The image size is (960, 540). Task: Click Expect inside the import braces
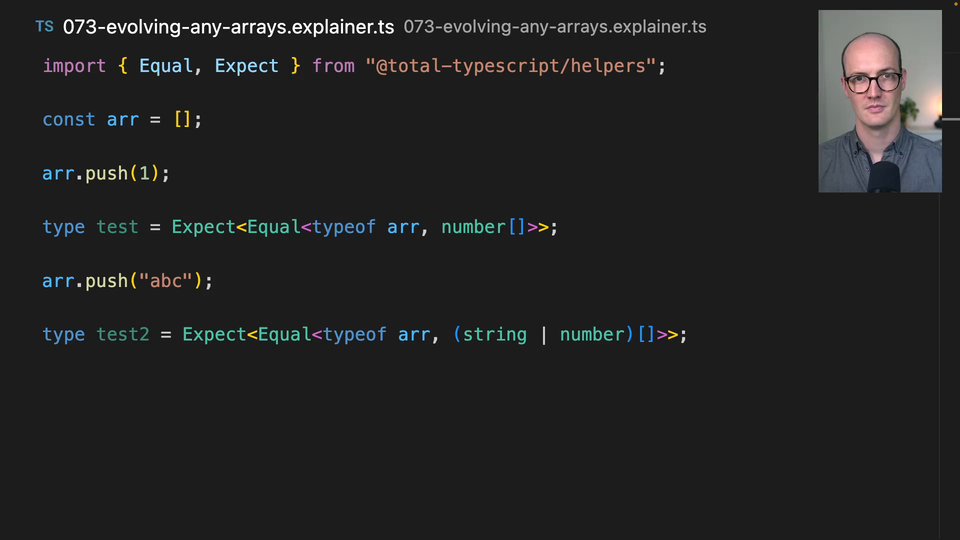point(247,66)
